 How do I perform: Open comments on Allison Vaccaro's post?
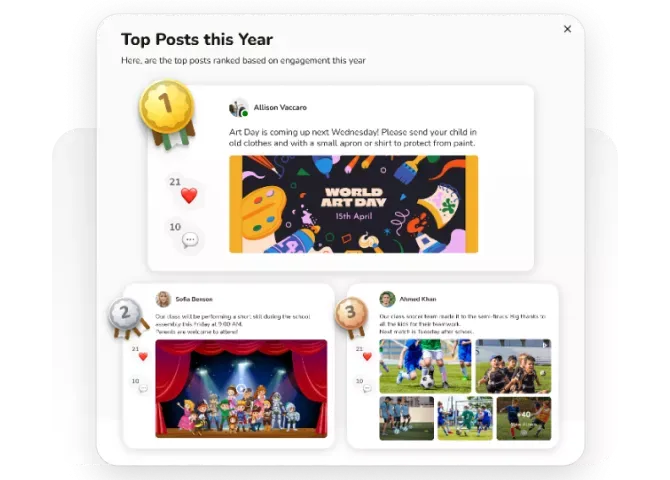(x=189, y=240)
